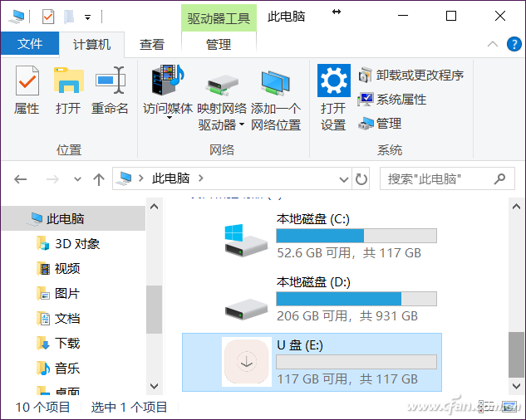This screenshot has width=526, height=420.
Task: Open the recent locations dropdown arrow
Action: click(x=77, y=179)
